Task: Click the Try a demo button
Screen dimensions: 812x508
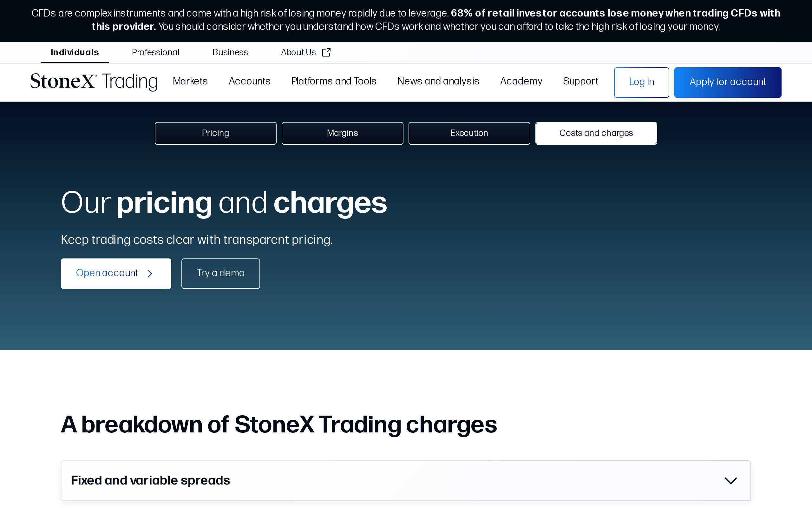Action: coord(220,273)
